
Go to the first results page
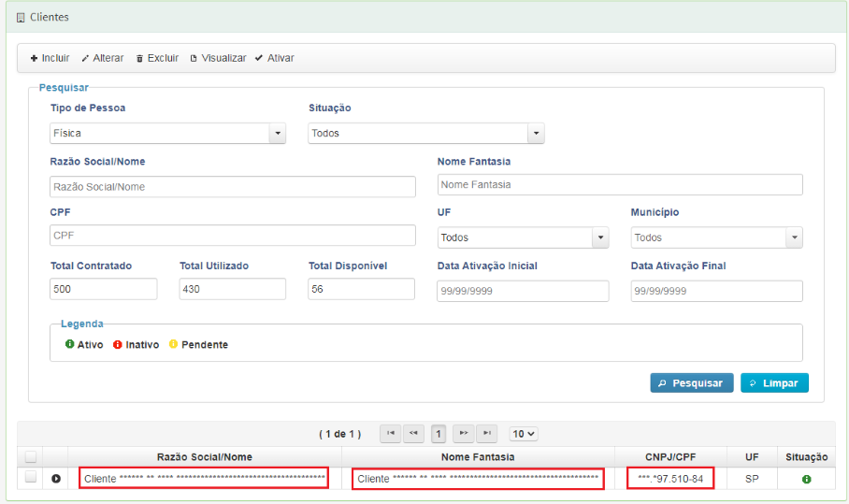(x=391, y=434)
